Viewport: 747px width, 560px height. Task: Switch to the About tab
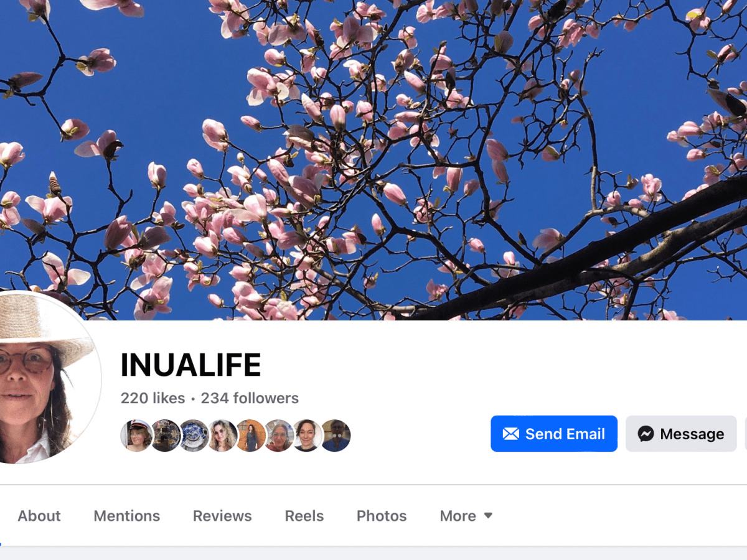tap(39, 516)
